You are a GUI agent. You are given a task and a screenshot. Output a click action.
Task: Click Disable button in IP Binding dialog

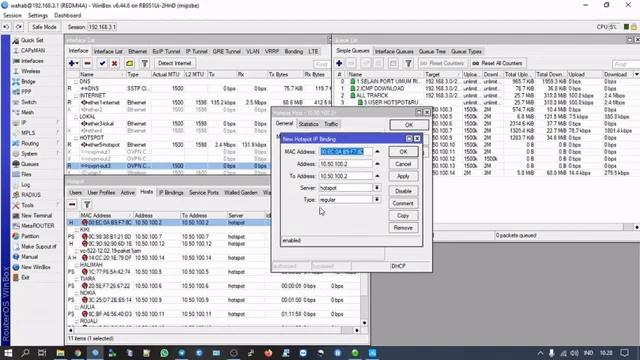tap(403, 191)
